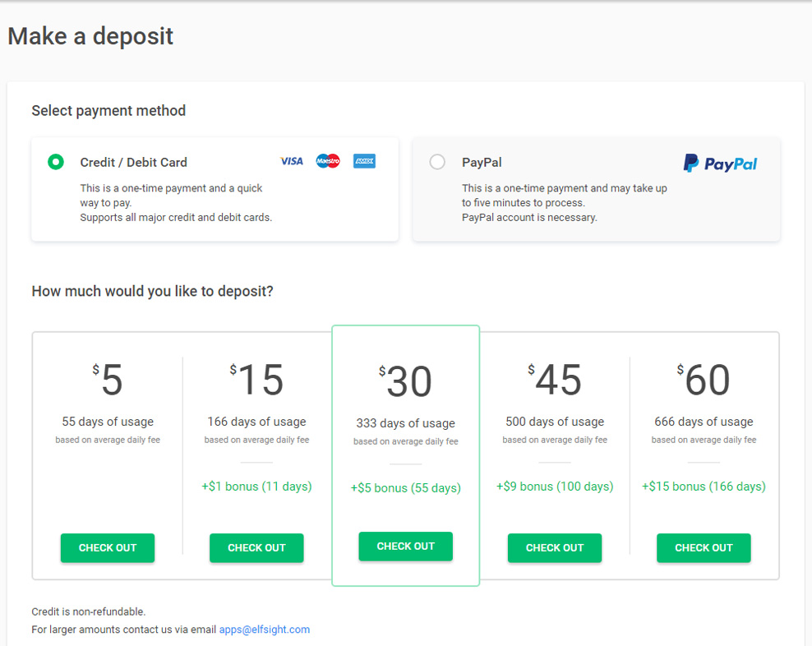Check out the $30 deposit
812x646 pixels.
pyautogui.click(x=405, y=546)
